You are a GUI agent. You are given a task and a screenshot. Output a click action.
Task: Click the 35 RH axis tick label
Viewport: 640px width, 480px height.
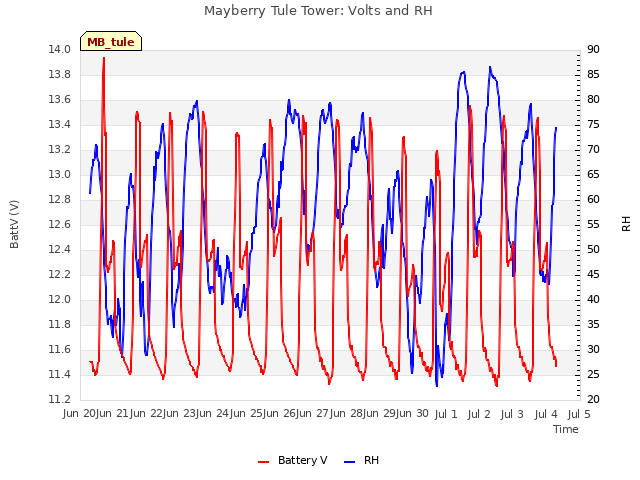click(593, 324)
